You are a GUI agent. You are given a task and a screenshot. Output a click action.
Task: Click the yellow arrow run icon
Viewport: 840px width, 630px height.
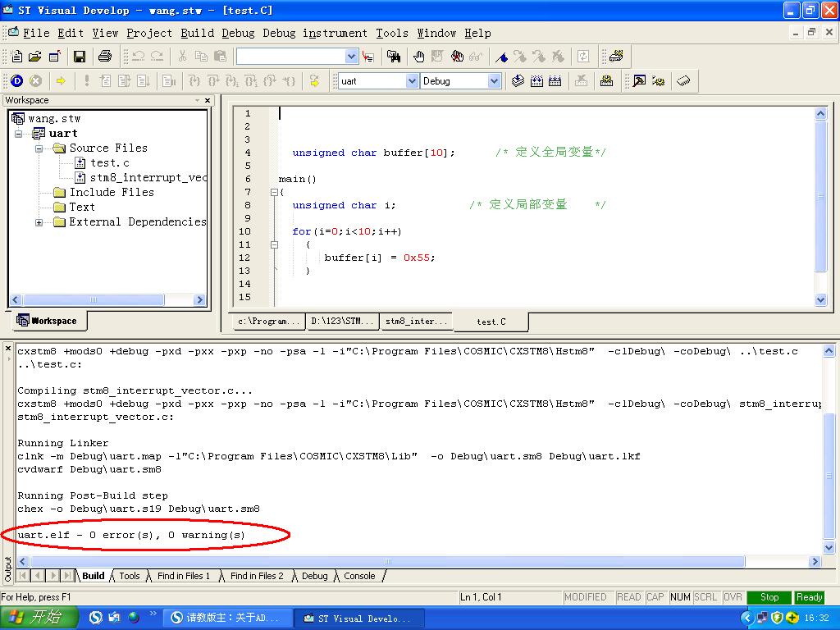(x=61, y=81)
